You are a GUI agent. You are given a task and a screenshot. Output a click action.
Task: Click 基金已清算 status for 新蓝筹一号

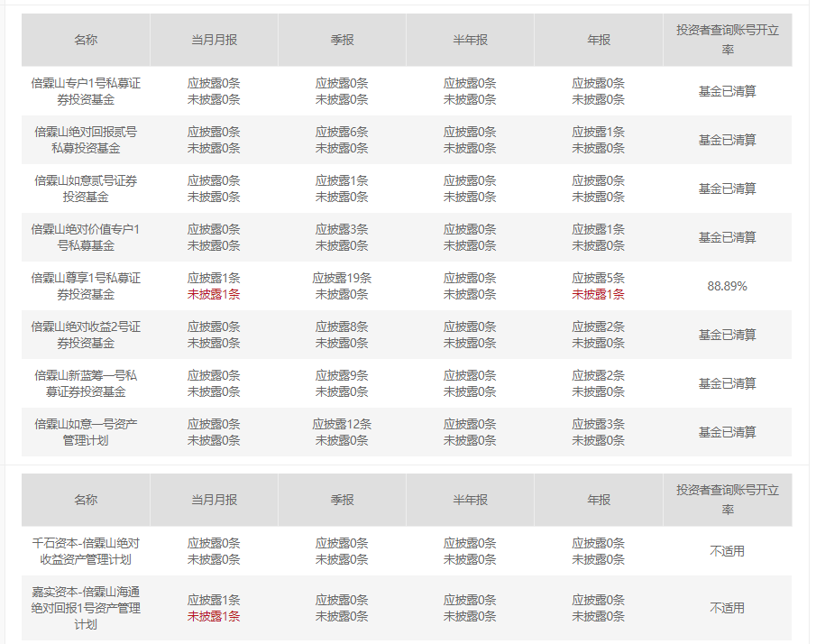point(727,383)
